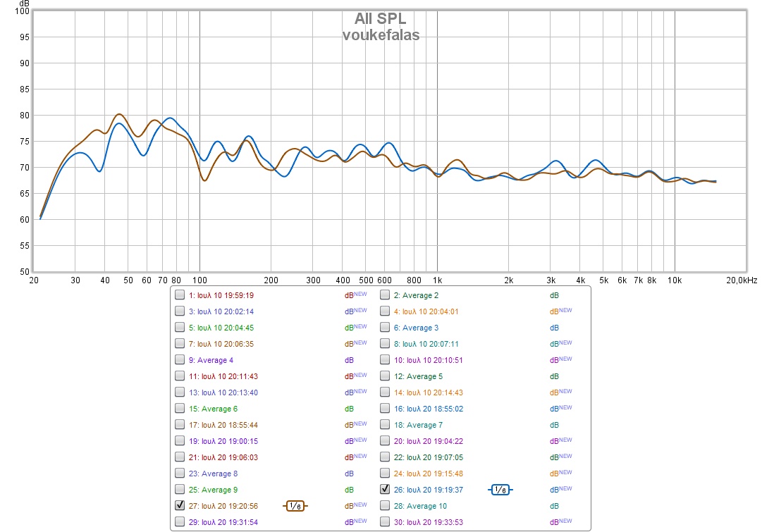This screenshot has width=762, height=532.
Task: Check the box for 6: Average 3
Action: tap(385, 327)
